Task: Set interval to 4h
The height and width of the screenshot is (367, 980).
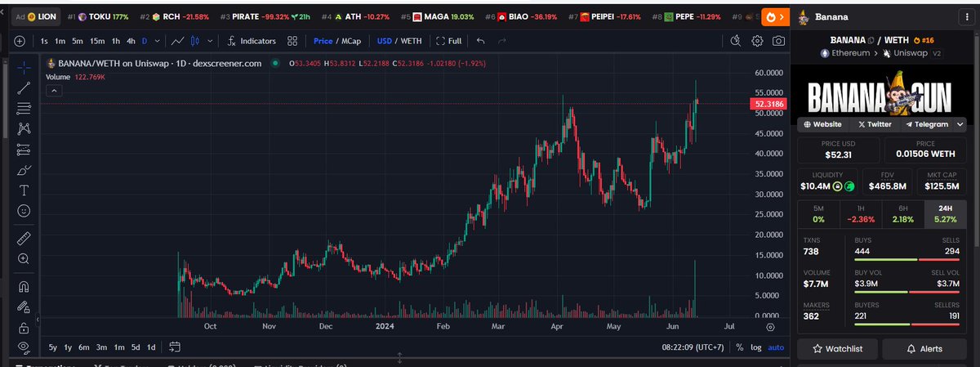Action: (x=131, y=41)
